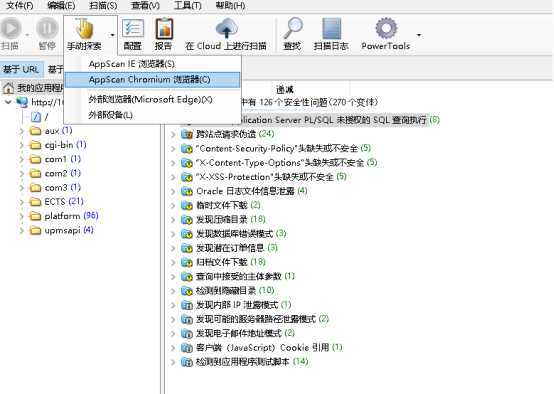Expand the 临时文件下载 issue group

click(x=173, y=205)
